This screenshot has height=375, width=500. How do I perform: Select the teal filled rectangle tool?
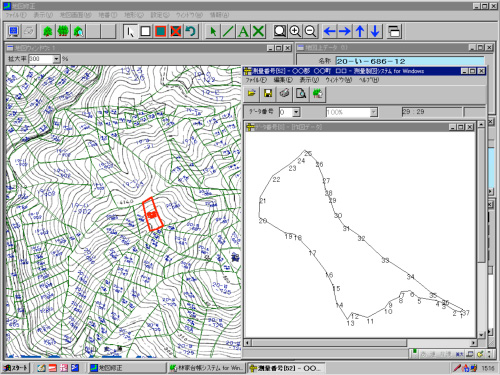pyautogui.click(x=161, y=31)
